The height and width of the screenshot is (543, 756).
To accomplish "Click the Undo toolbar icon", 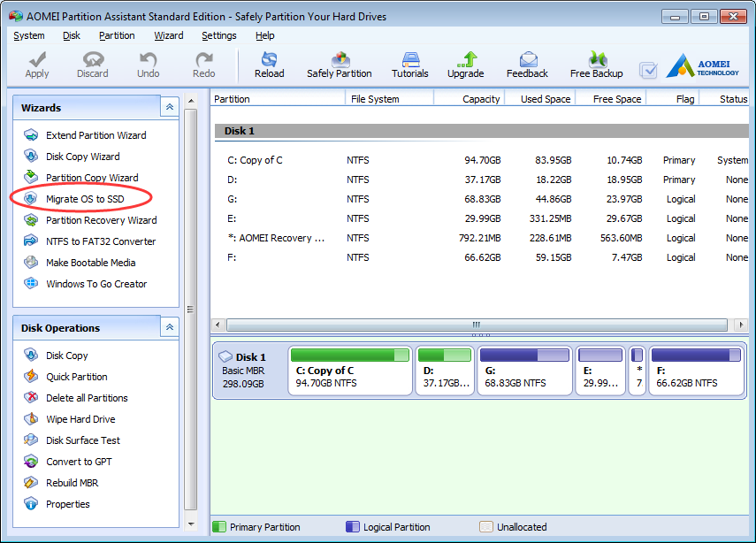I will click(x=148, y=65).
